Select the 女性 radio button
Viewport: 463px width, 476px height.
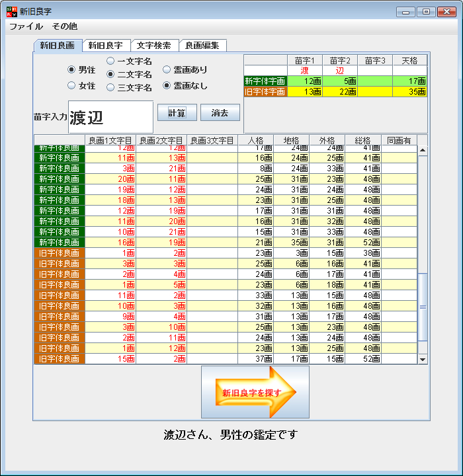click(x=71, y=85)
